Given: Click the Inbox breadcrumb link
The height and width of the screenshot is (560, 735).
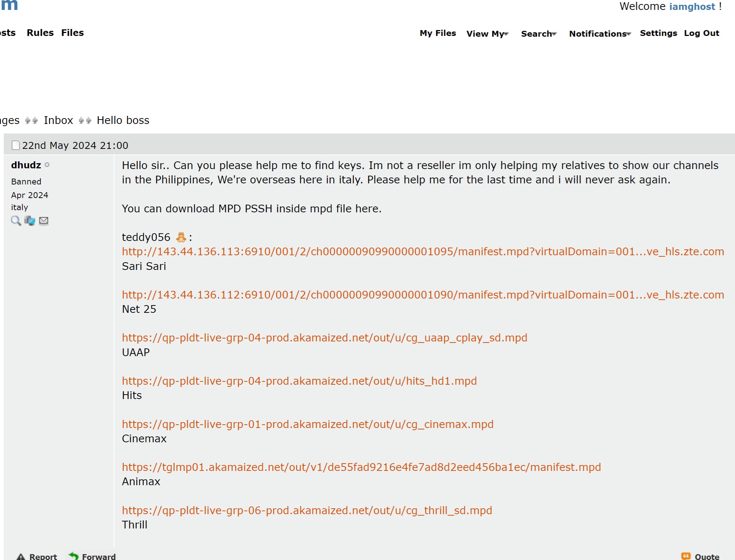Looking at the screenshot, I should coord(58,120).
